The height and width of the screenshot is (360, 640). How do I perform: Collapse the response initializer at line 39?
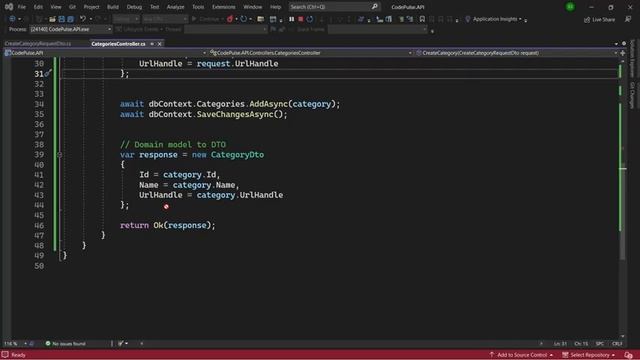coord(60,155)
